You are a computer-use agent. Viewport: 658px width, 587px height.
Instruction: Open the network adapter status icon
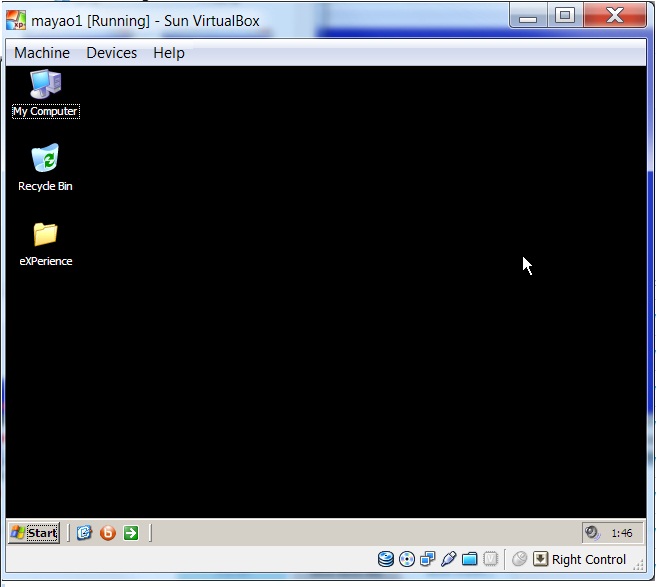428,559
